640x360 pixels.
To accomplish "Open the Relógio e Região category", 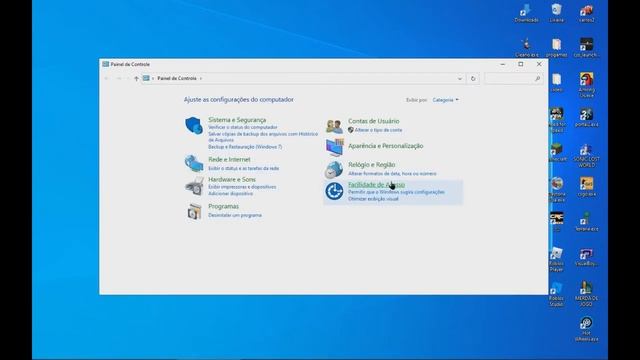I will (371, 165).
